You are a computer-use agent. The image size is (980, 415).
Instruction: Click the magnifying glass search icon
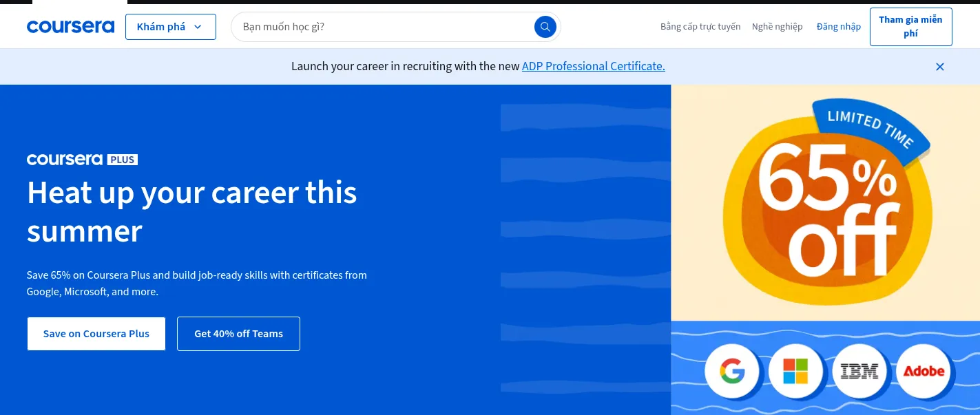[545, 27]
